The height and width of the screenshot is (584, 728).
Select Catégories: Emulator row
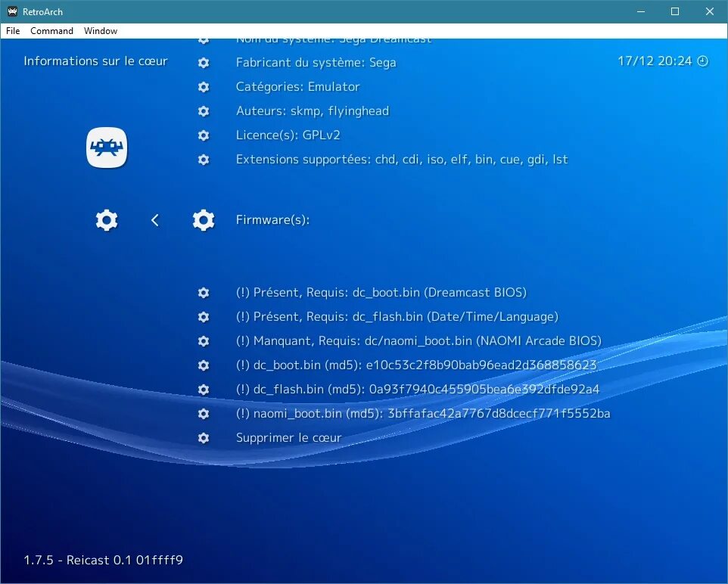(x=297, y=87)
